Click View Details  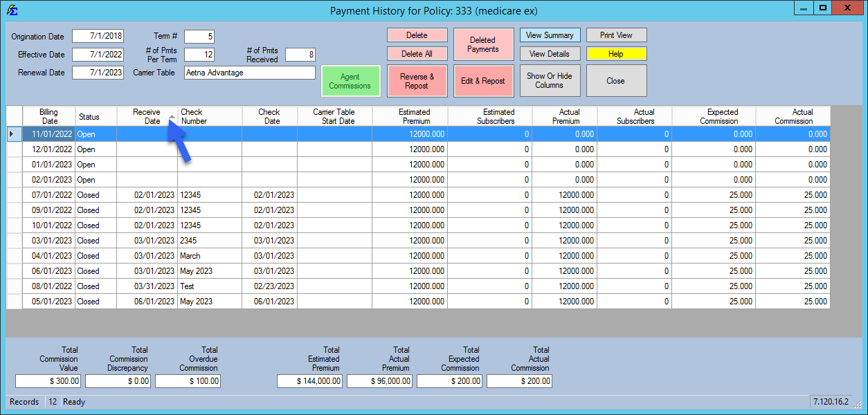[549, 53]
